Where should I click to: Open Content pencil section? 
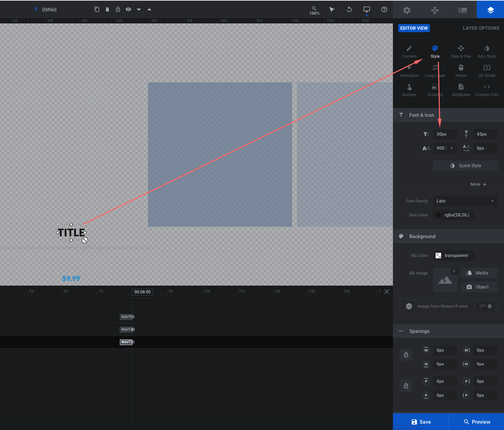coord(409,51)
